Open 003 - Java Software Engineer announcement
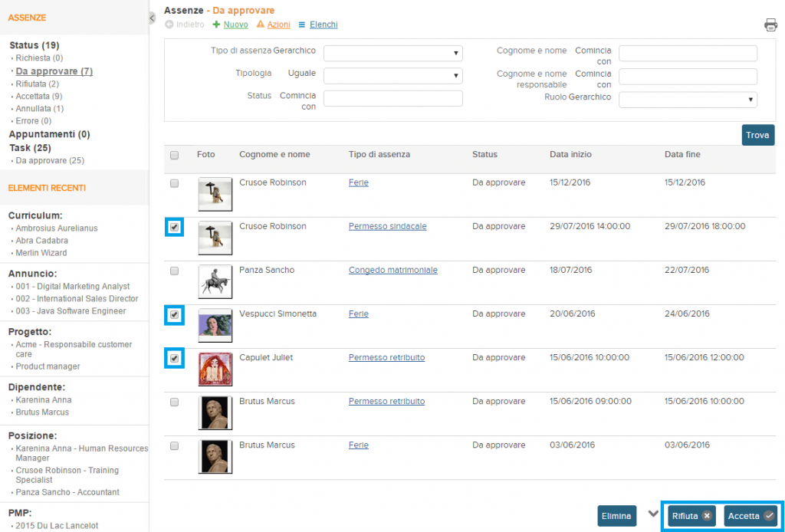This screenshot has height=532, width=785. [x=71, y=310]
